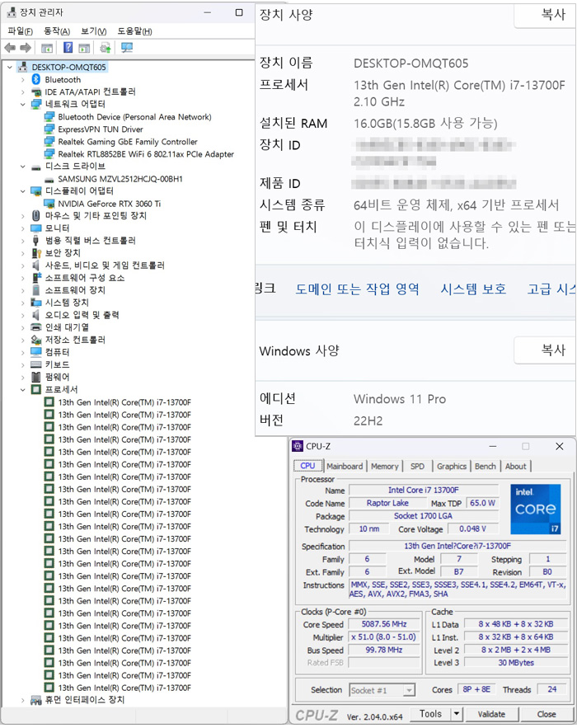The height and width of the screenshot is (728, 577).
Task: Click the Properties toolbar icon next to Help
Action: (x=84, y=47)
